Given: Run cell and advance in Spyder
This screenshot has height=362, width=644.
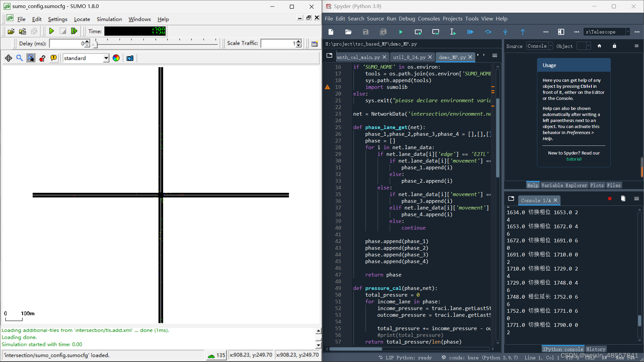Looking at the screenshot, I should 436,32.
